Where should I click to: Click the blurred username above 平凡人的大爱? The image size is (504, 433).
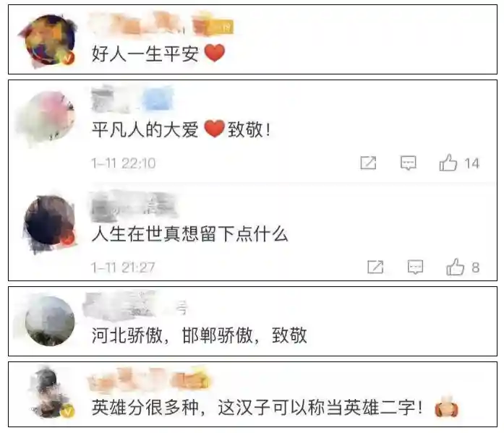132,99
